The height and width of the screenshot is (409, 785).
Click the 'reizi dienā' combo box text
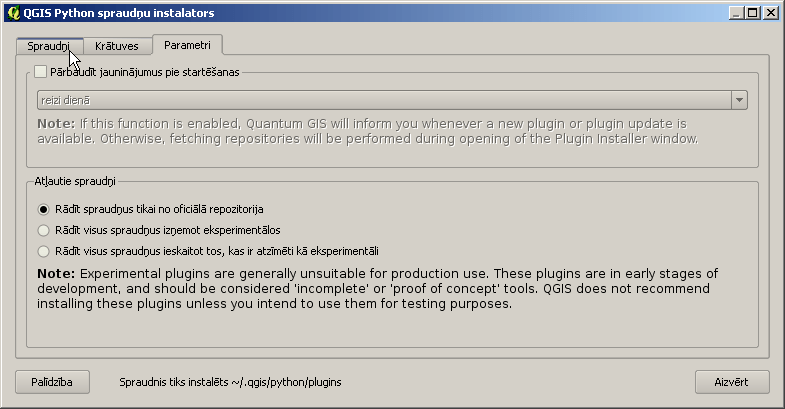pos(66,100)
